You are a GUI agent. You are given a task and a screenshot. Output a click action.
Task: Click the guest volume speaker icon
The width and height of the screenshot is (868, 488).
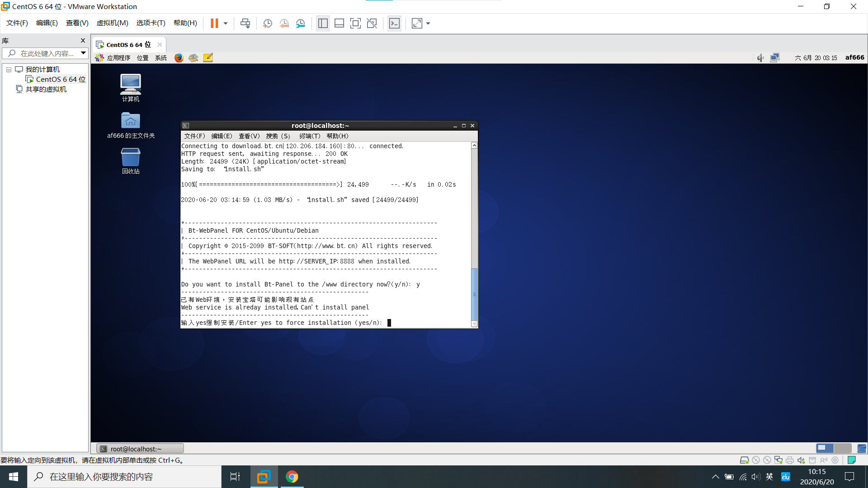pos(760,58)
